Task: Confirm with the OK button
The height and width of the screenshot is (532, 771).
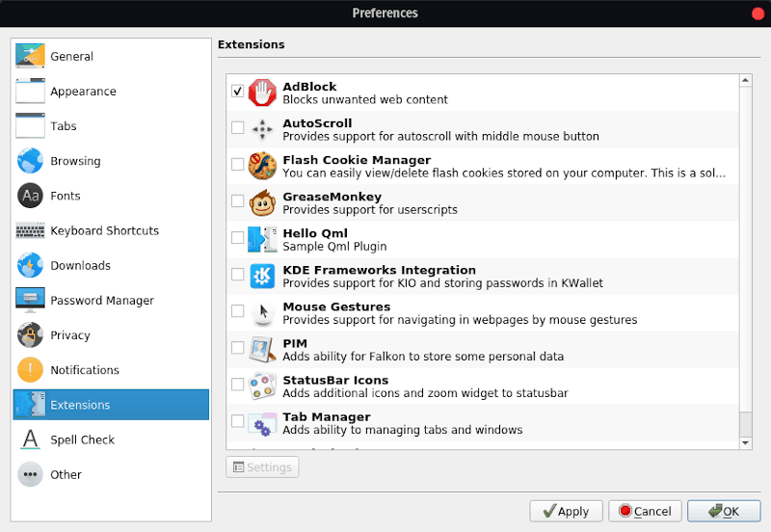Action: pyautogui.click(x=723, y=511)
